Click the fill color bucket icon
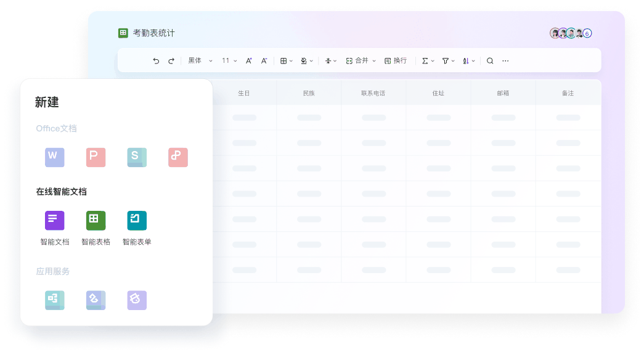644x352 pixels. [304, 61]
